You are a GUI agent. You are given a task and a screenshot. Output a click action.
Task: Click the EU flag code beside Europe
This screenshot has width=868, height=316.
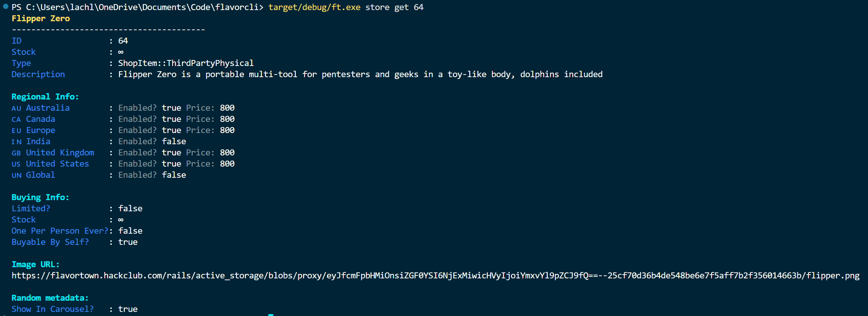point(16,131)
